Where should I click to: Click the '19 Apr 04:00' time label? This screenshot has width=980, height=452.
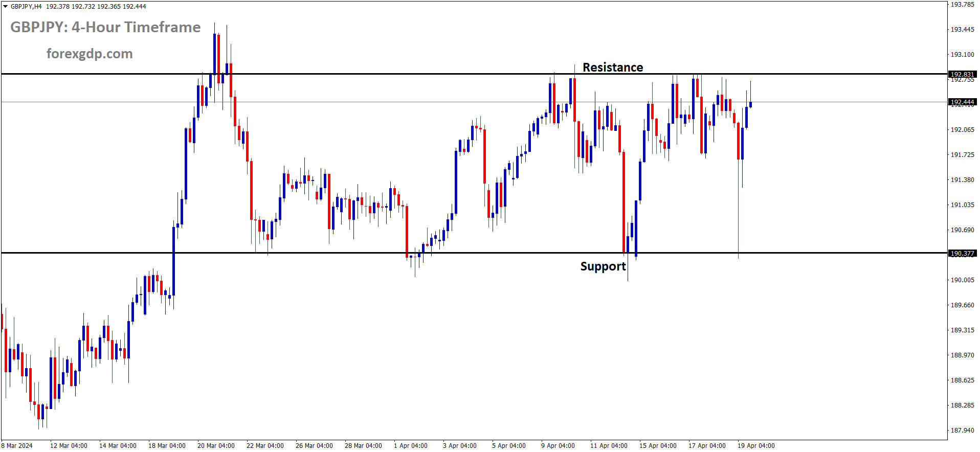pos(756,446)
